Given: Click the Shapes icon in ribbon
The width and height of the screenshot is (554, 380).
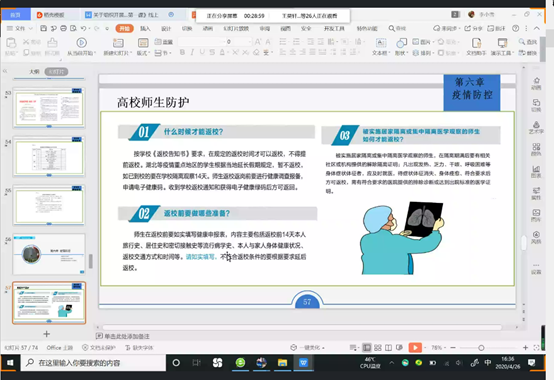Looking at the screenshot, I should [x=401, y=43].
